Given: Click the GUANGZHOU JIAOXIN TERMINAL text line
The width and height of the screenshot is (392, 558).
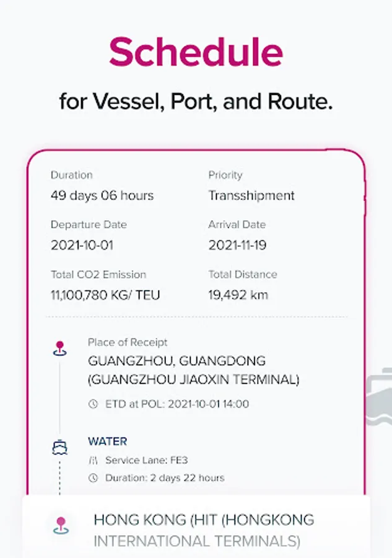Looking at the screenshot, I should [193, 379].
